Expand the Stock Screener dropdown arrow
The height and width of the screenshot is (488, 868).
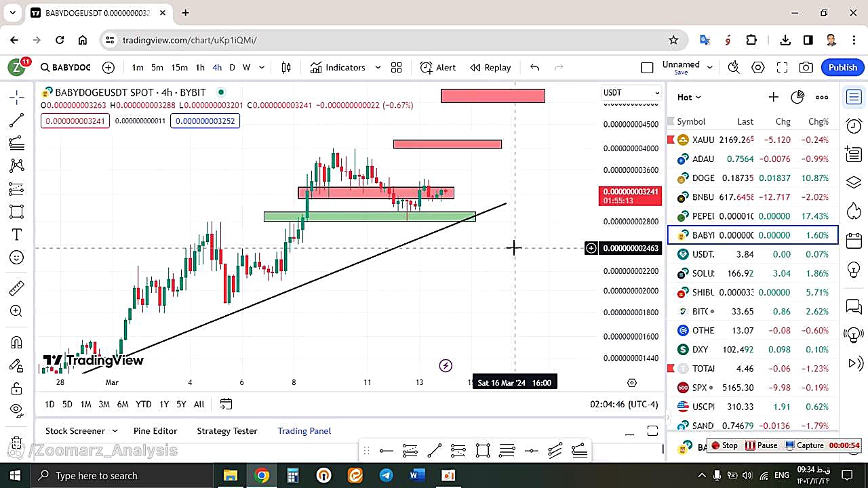click(115, 431)
